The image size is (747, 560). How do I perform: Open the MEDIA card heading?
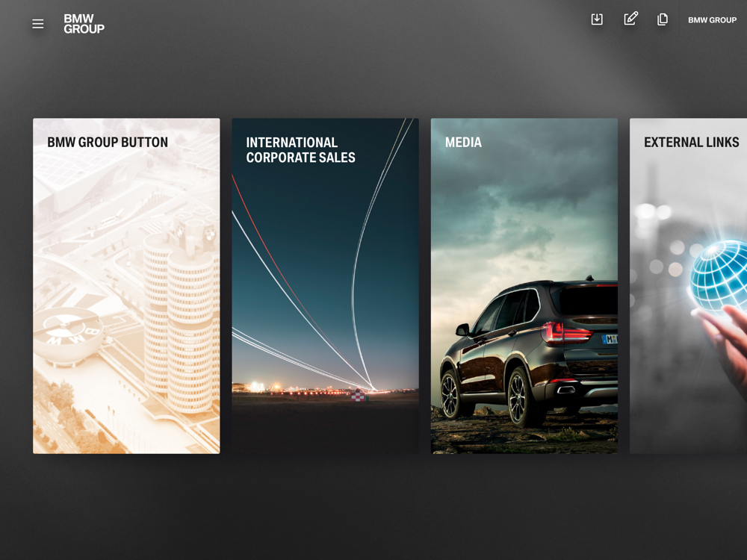[x=463, y=142]
